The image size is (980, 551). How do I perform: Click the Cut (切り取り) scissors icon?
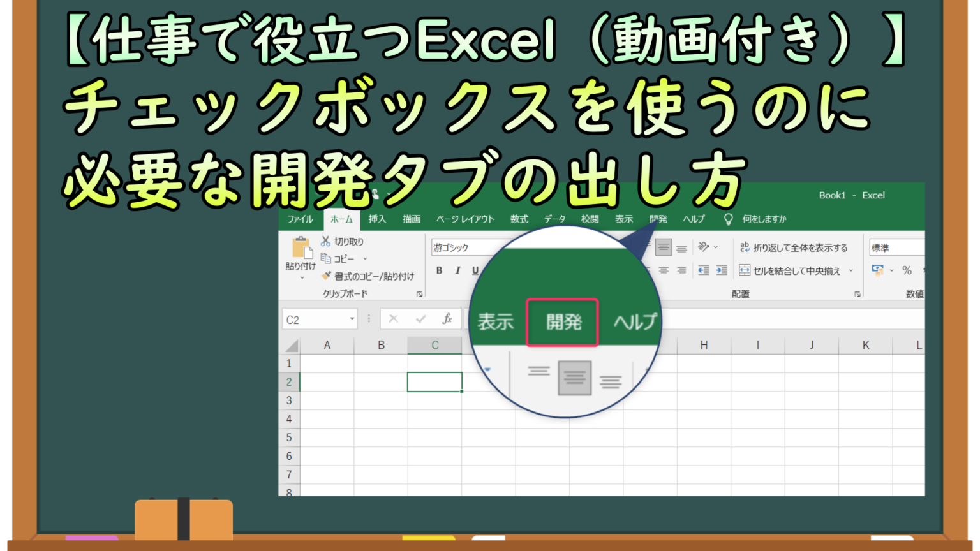[326, 241]
